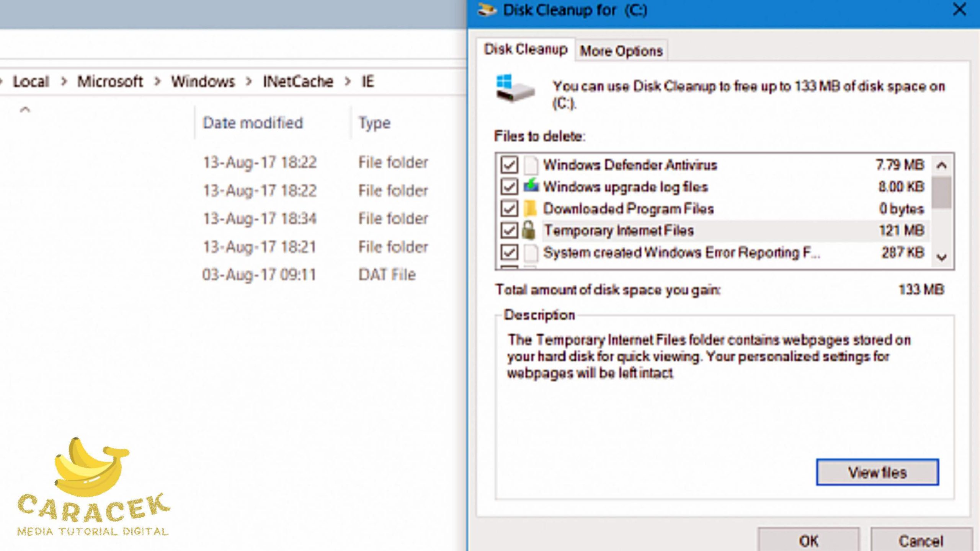Expand the chevron after INetCache in path
The height and width of the screenshot is (551, 980).
tap(348, 82)
